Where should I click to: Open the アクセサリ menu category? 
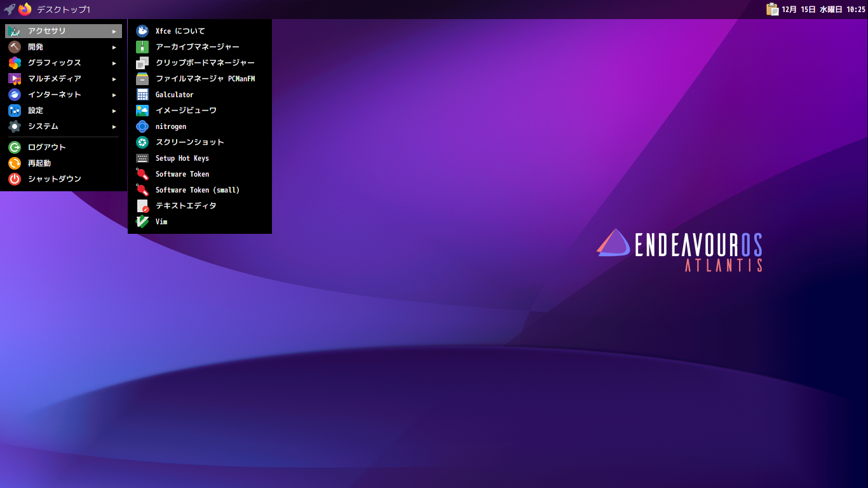click(64, 30)
